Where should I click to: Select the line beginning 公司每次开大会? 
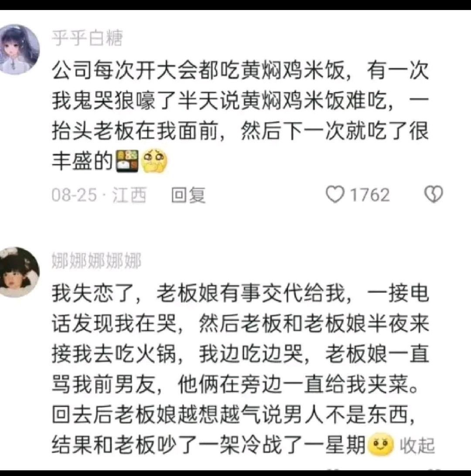coord(240,71)
